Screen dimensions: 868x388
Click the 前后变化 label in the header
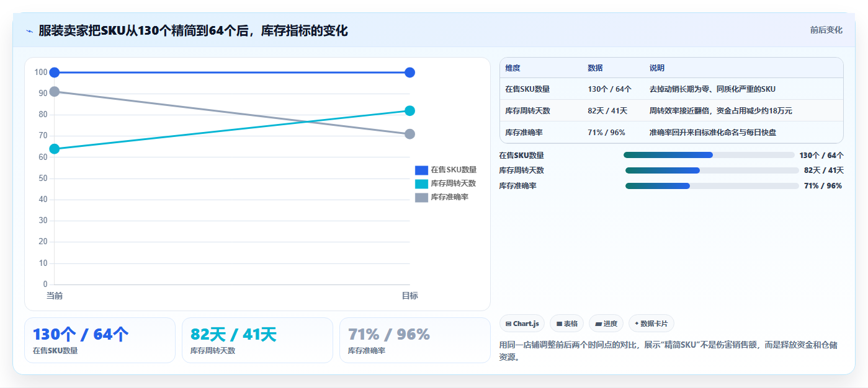[x=826, y=30]
